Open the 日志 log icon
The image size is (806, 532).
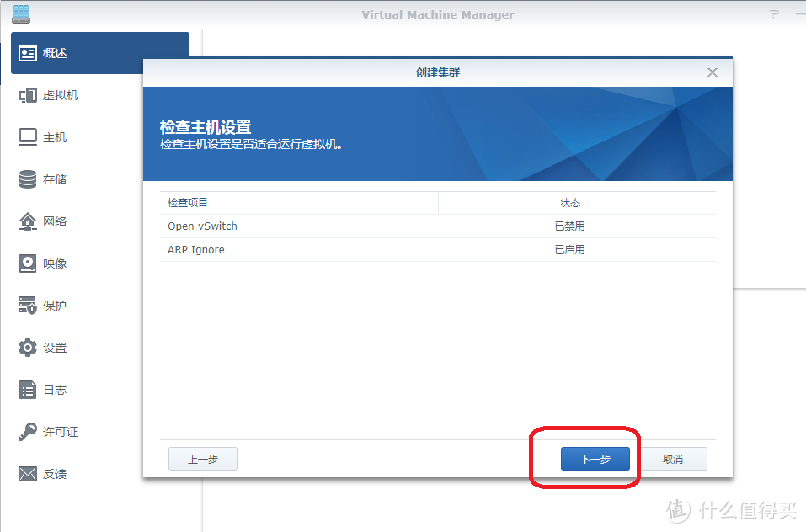point(28,390)
